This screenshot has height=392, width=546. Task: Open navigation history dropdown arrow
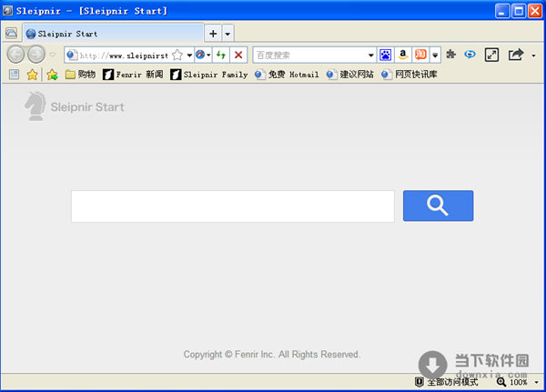pos(53,55)
